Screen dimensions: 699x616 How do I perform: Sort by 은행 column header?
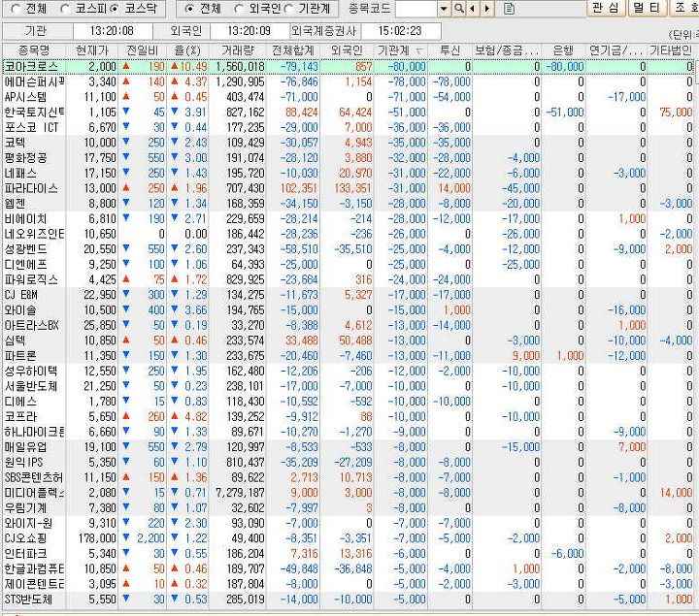(563, 50)
